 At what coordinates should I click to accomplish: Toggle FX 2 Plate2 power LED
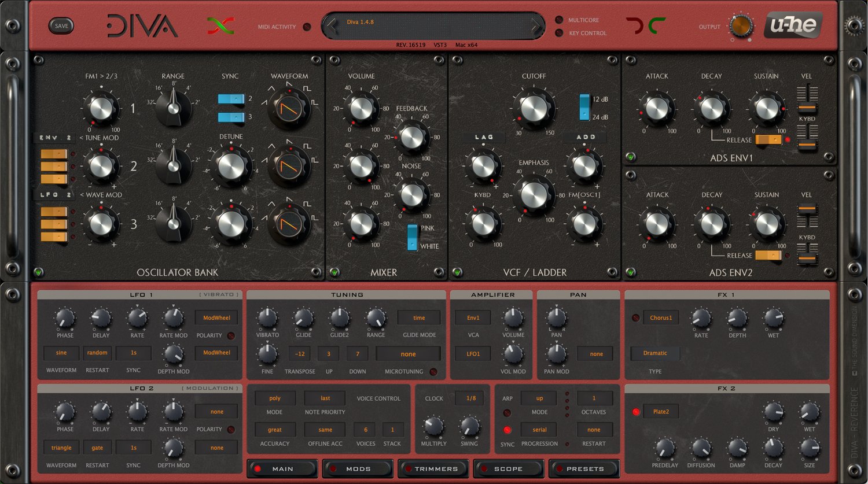[636, 412]
